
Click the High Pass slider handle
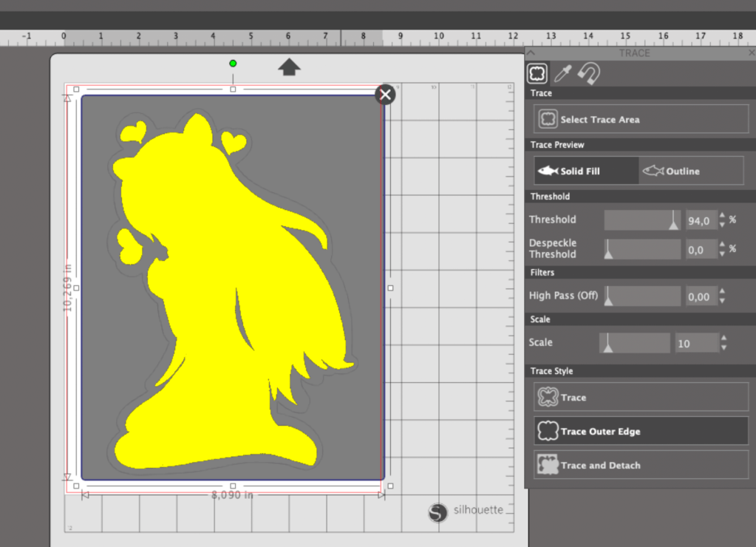pyautogui.click(x=608, y=298)
